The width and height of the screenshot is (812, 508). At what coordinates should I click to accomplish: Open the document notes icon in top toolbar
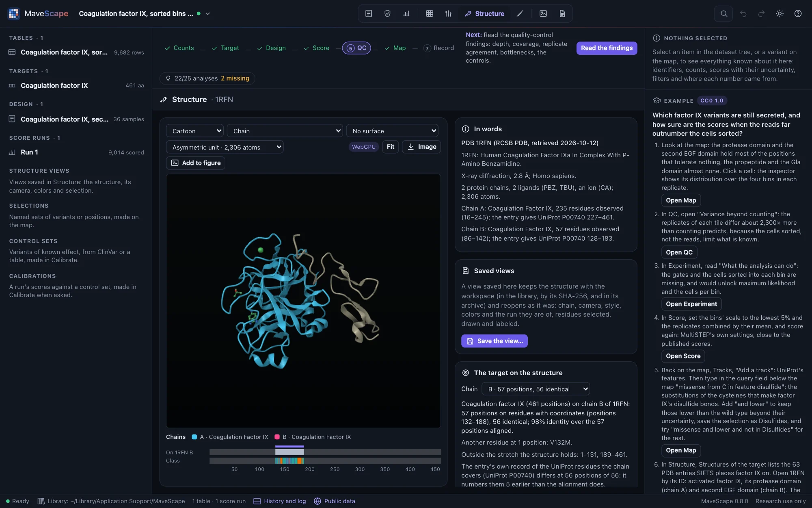(369, 13)
